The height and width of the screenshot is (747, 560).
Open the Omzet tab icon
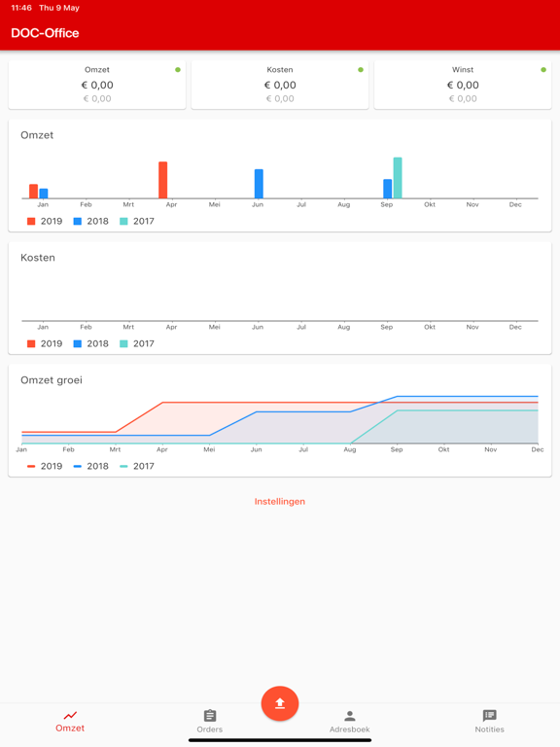click(x=70, y=715)
